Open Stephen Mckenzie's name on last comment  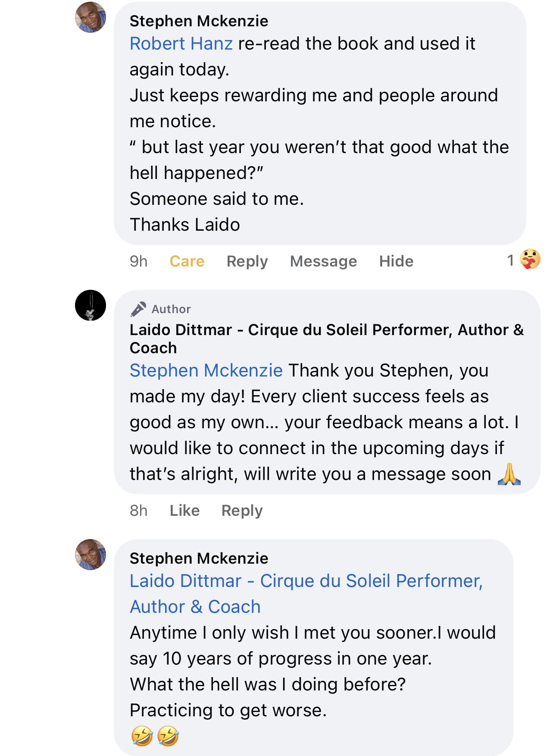pyautogui.click(x=199, y=558)
